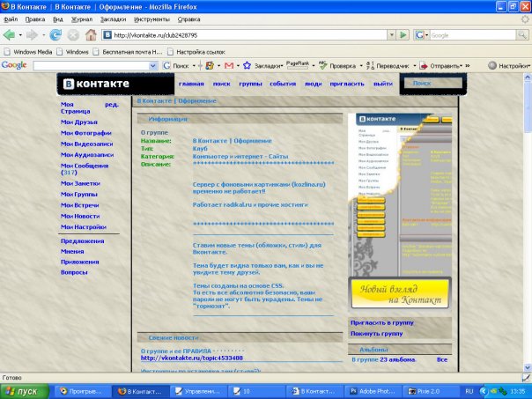Open Настройки settings in Google toolbar
Viewport: 532px width, 399px height.
[x=508, y=66]
